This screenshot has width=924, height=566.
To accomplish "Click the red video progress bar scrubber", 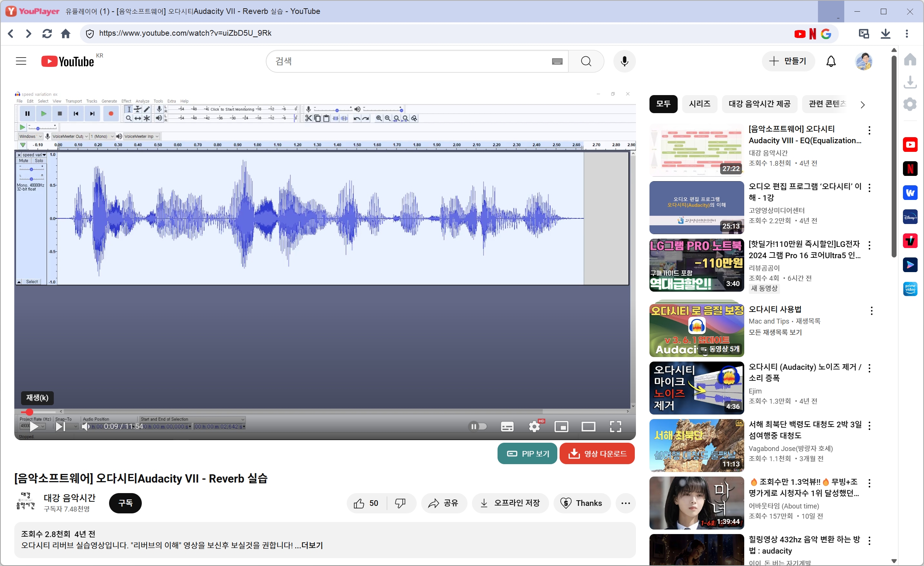I will [29, 412].
